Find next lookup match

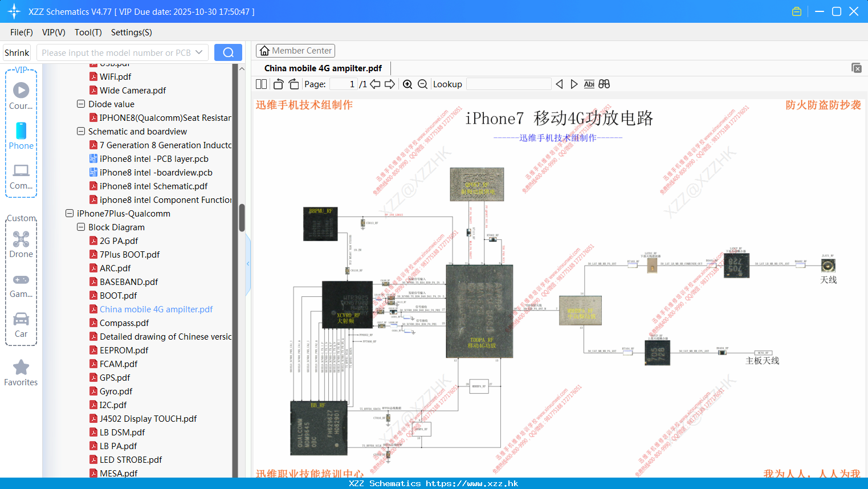click(x=574, y=84)
